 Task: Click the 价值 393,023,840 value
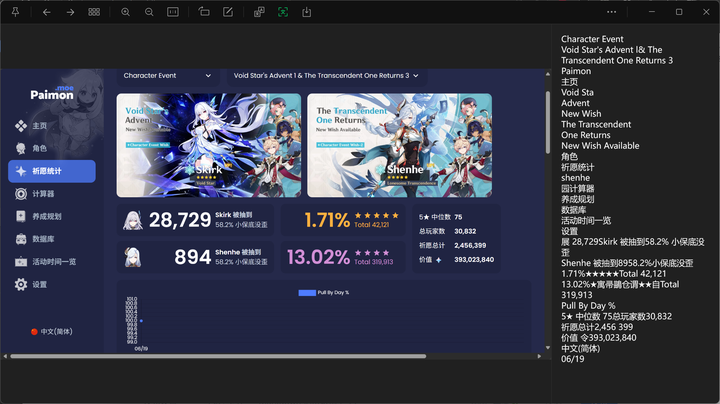coord(474,260)
